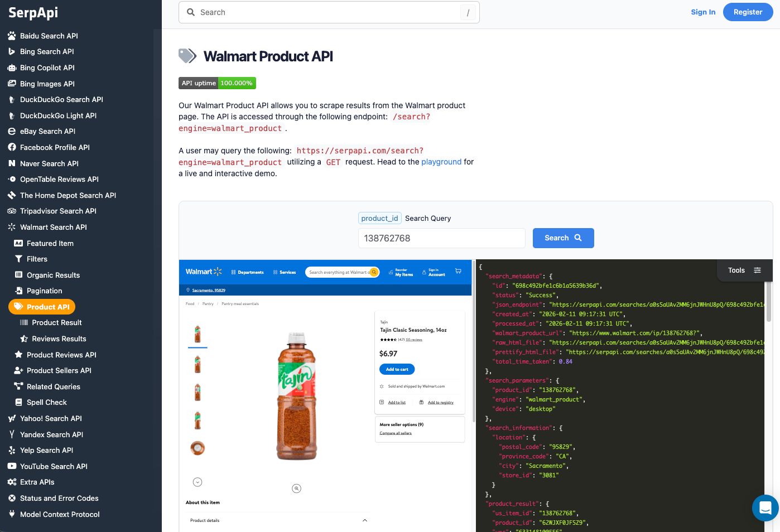
Task: Click the Register button
Action: click(748, 12)
